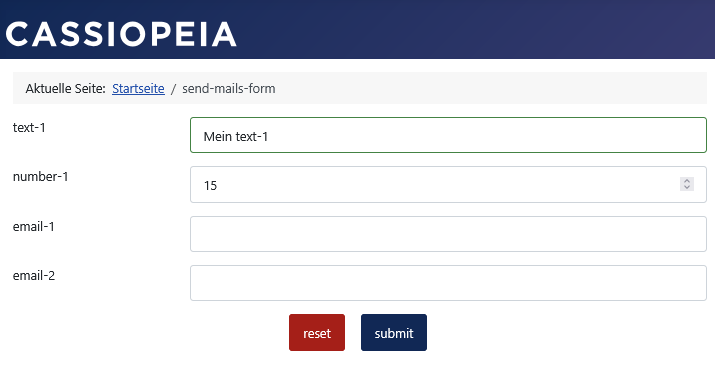Focus the email-1 input field
715x368 pixels.
[448, 234]
